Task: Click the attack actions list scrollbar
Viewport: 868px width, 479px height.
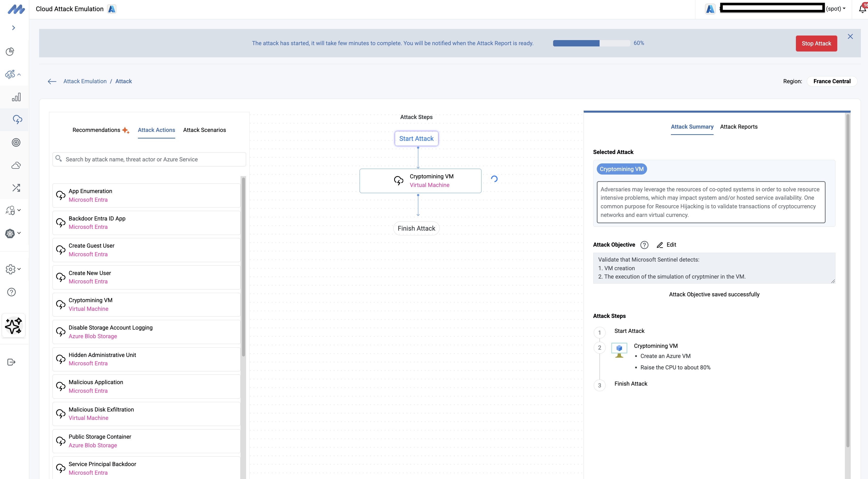Action: [x=243, y=267]
